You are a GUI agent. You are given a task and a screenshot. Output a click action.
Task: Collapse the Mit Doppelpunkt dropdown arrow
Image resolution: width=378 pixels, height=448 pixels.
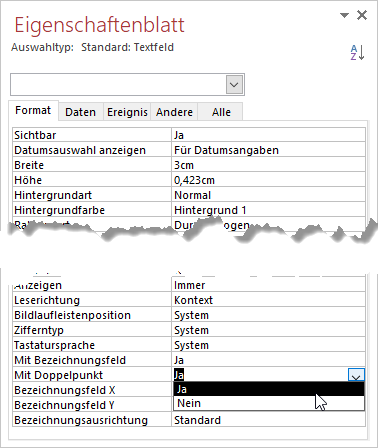356,375
